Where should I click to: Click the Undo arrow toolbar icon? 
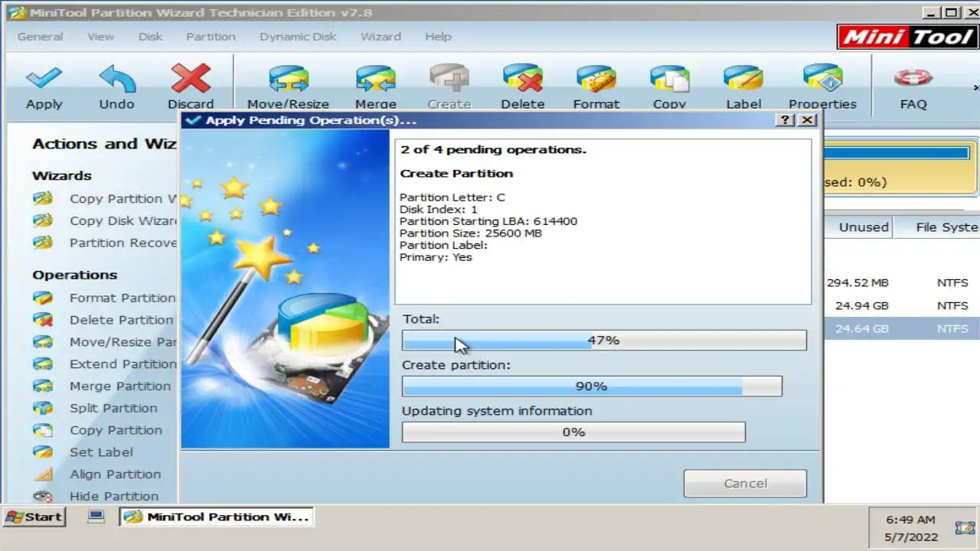116,78
